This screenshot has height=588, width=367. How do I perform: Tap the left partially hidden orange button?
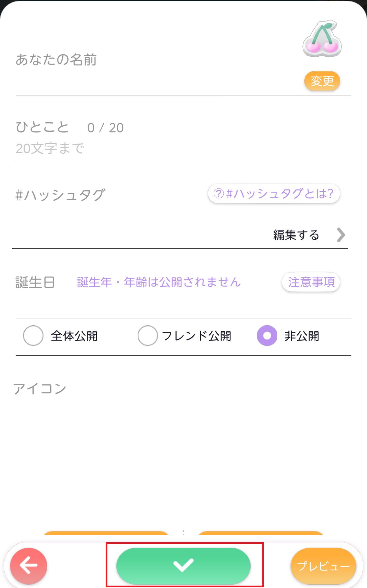[x=105, y=533]
